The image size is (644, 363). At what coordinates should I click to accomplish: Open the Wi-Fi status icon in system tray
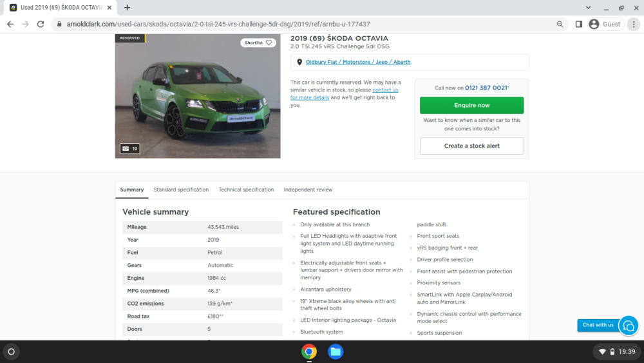602,352
